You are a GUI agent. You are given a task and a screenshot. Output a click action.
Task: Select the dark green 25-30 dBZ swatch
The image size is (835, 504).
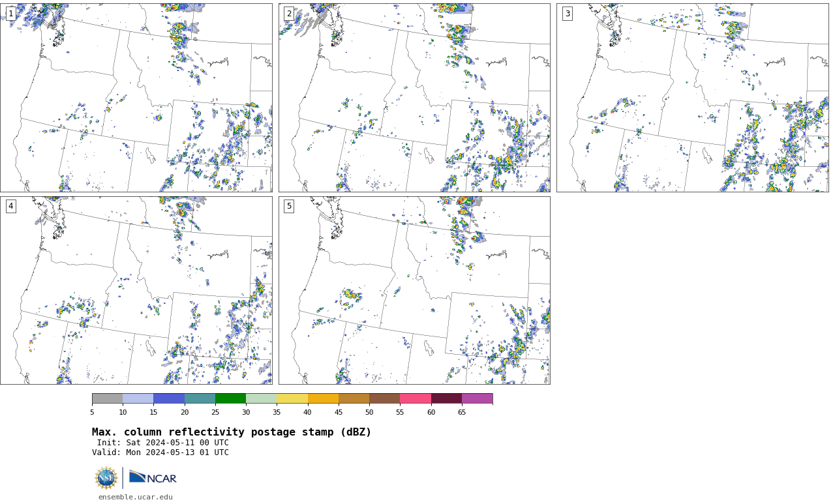(231, 398)
